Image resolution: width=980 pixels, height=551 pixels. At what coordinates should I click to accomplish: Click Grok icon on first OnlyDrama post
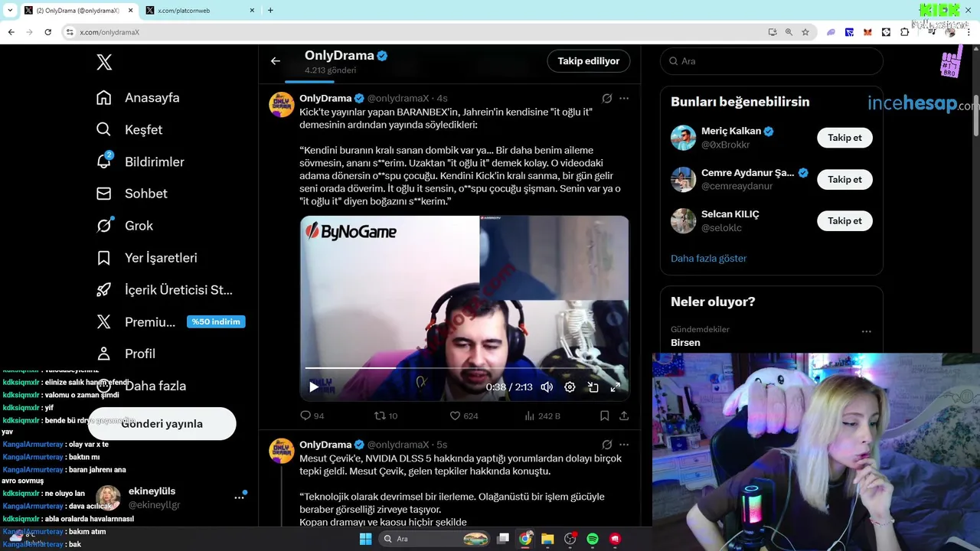(x=607, y=99)
